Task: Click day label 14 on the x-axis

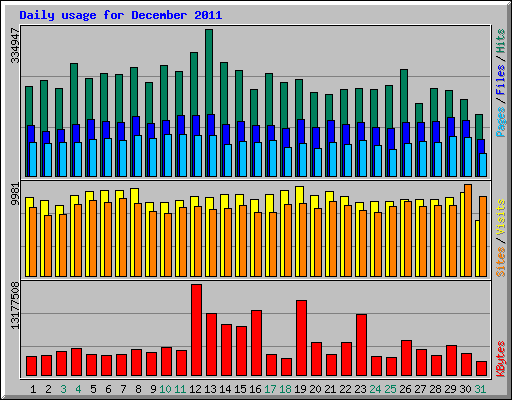Action: point(225,389)
